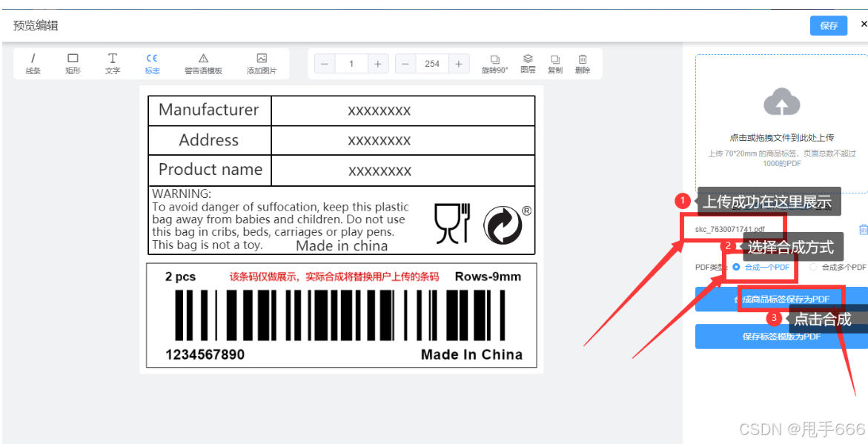Viewport: 868px width, 444px height.
Task: Click 保存标签模版为PDF button
Action: pyautogui.click(x=781, y=336)
